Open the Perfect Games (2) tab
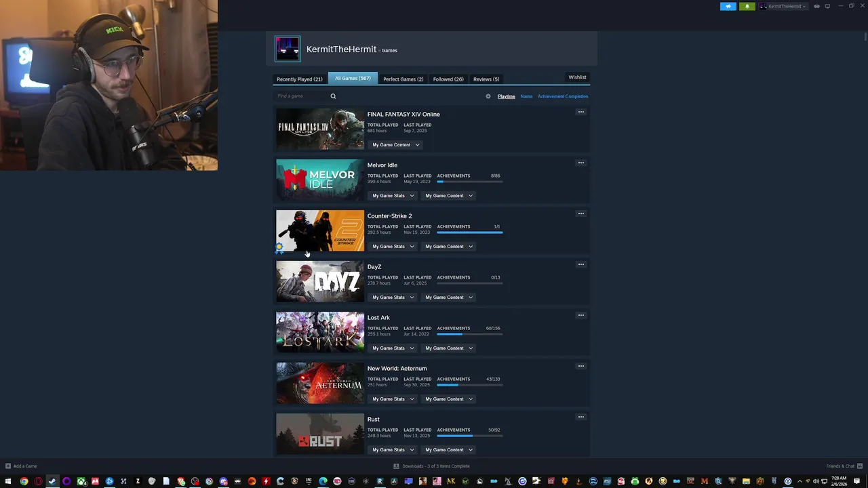 pyautogui.click(x=403, y=79)
